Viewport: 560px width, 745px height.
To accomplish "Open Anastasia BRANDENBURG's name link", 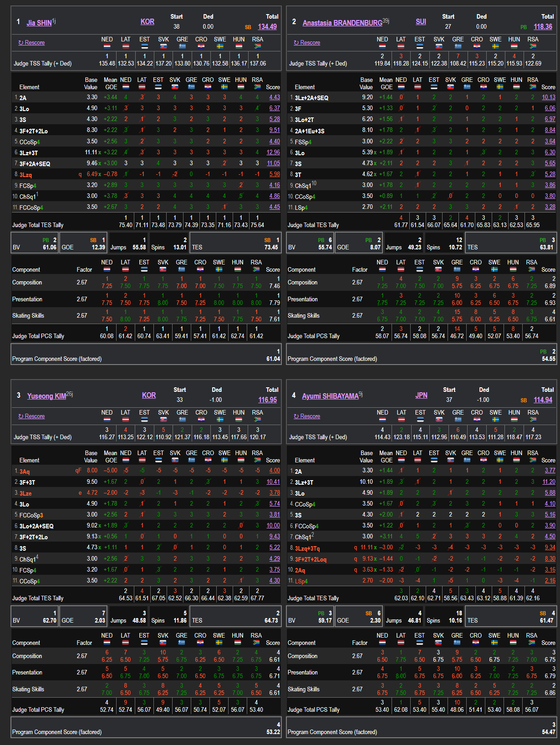I will click(x=342, y=23).
